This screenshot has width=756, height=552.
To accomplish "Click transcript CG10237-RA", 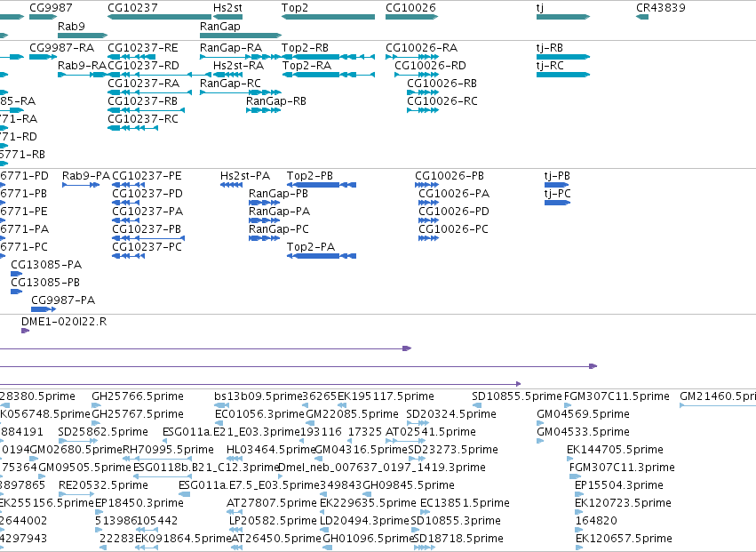I will (144, 84).
